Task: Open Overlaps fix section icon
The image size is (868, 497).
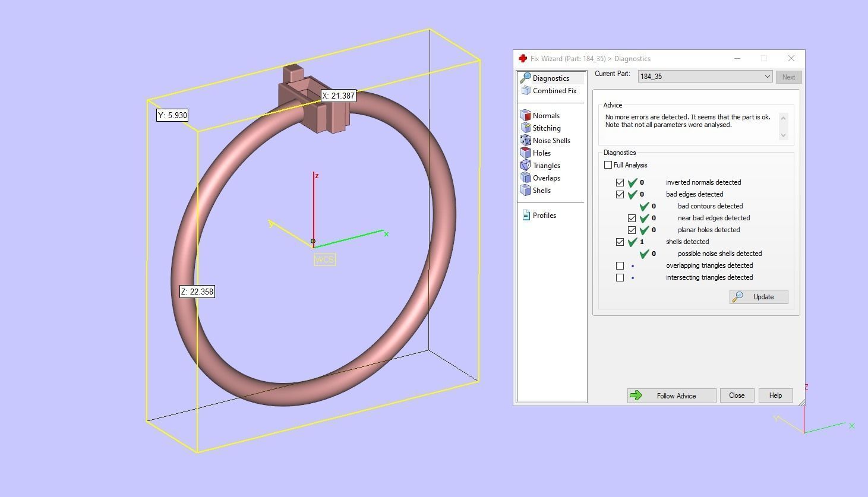Action: point(525,178)
